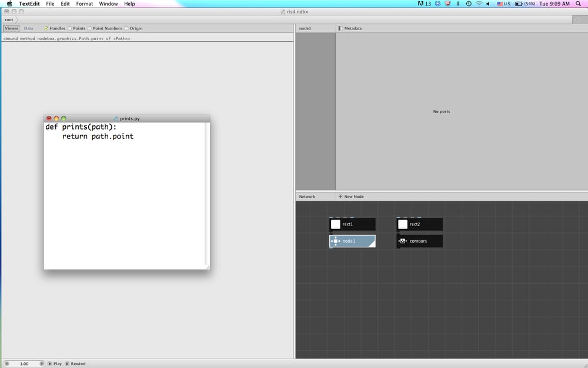Click the 1.00 frame number field
588x368 pixels.
coord(24,363)
